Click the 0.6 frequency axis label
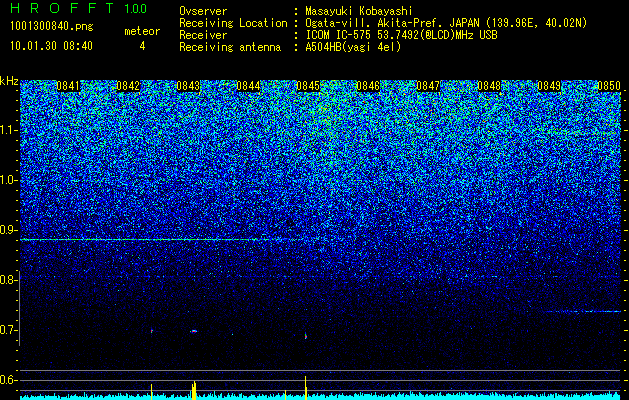The width and height of the screenshot is (629, 400). [9, 380]
